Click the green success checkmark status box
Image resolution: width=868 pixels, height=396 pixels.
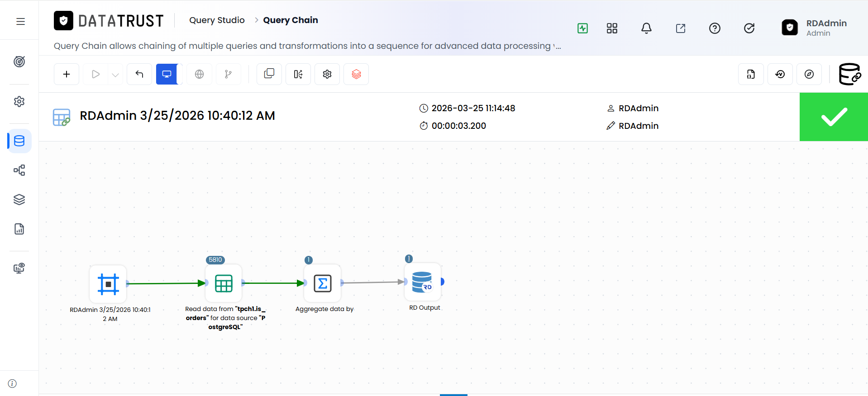[x=834, y=117]
